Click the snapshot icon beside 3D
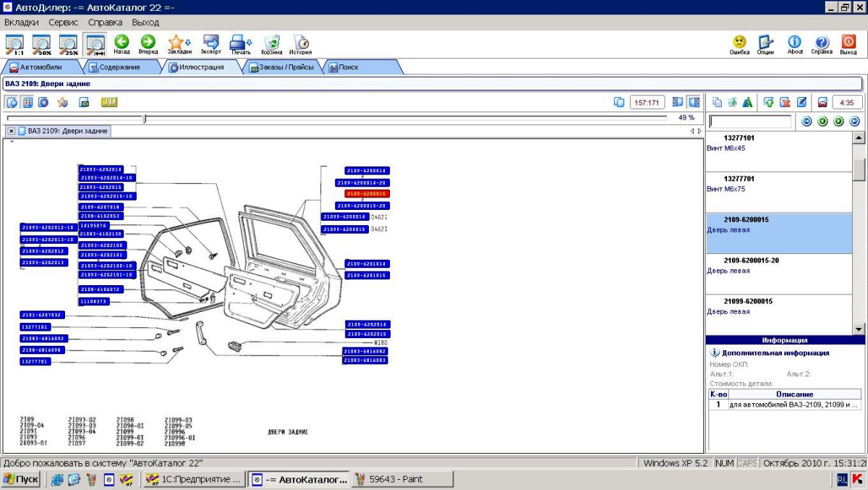Image resolution: width=868 pixels, height=490 pixels. pyautogui.click(x=84, y=102)
